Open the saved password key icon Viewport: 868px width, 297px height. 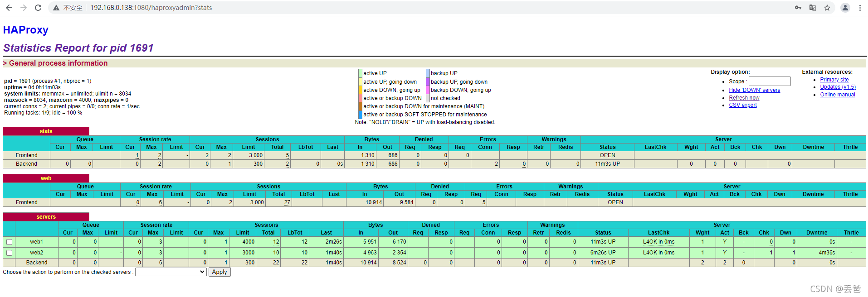coord(798,8)
